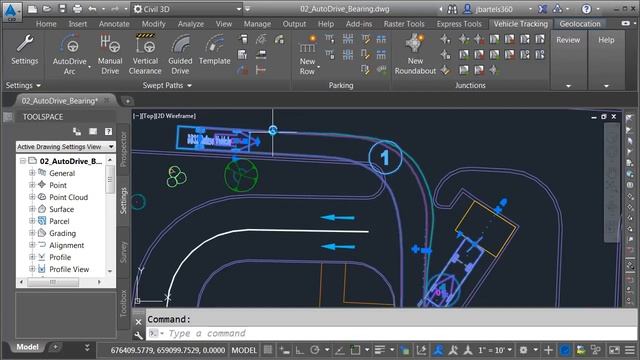Switch to the Annotate ribbon tab

click(x=114, y=24)
